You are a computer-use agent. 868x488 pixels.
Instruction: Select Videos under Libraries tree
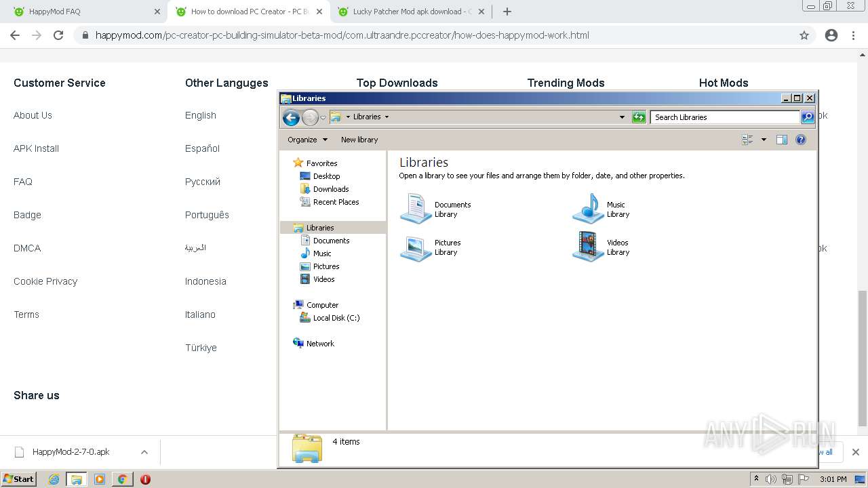tap(317, 279)
